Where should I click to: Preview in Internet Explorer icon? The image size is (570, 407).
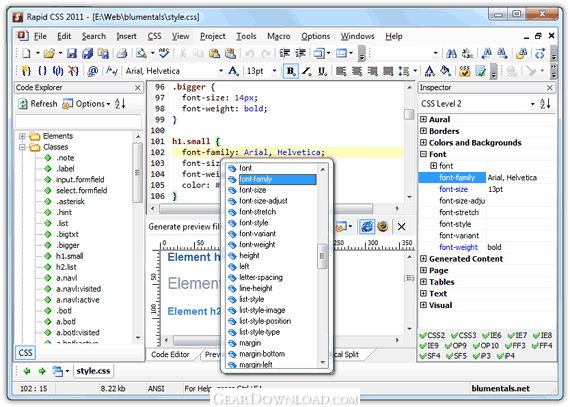(367, 227)
